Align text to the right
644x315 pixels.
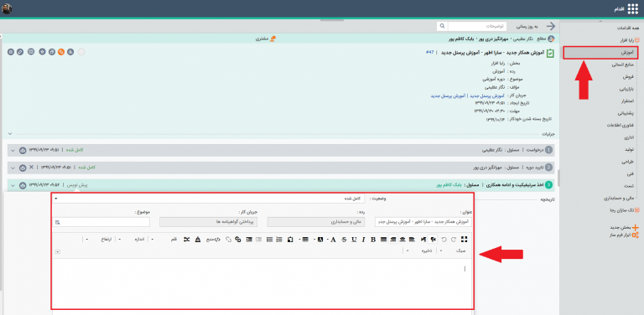[393, 239]
